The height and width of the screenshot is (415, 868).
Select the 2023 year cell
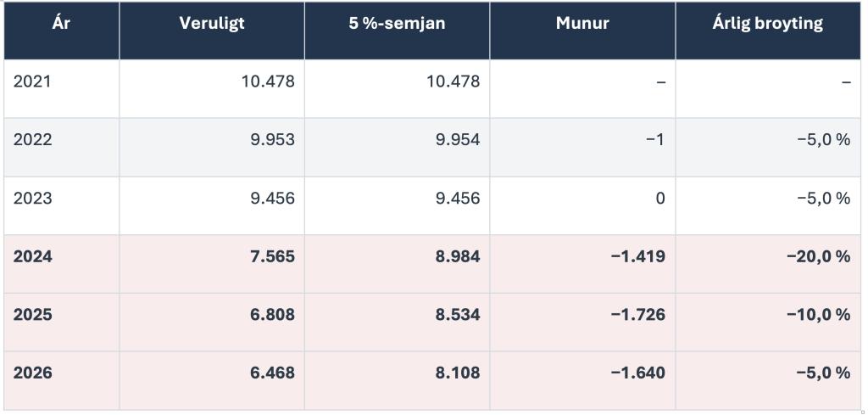point(61,205)
